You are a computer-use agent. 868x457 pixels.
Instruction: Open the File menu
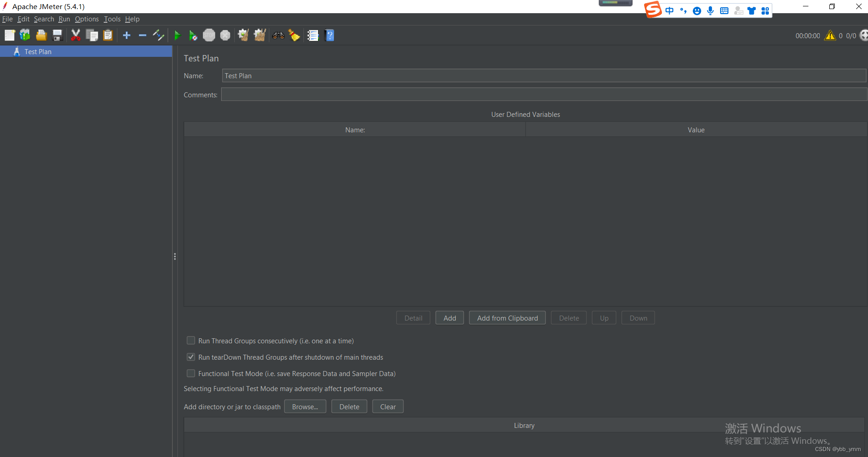[7, 19]
